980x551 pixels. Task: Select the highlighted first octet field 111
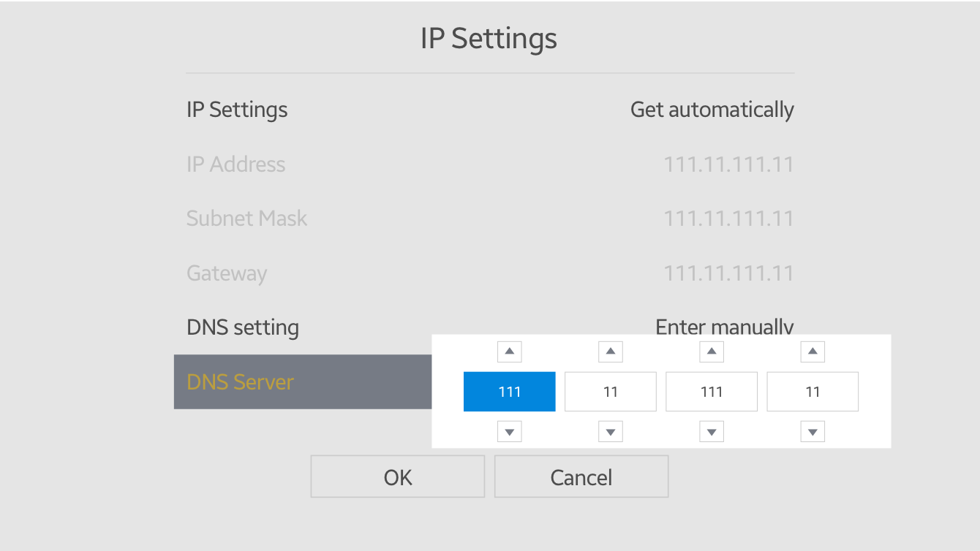[x=510, y=392]
